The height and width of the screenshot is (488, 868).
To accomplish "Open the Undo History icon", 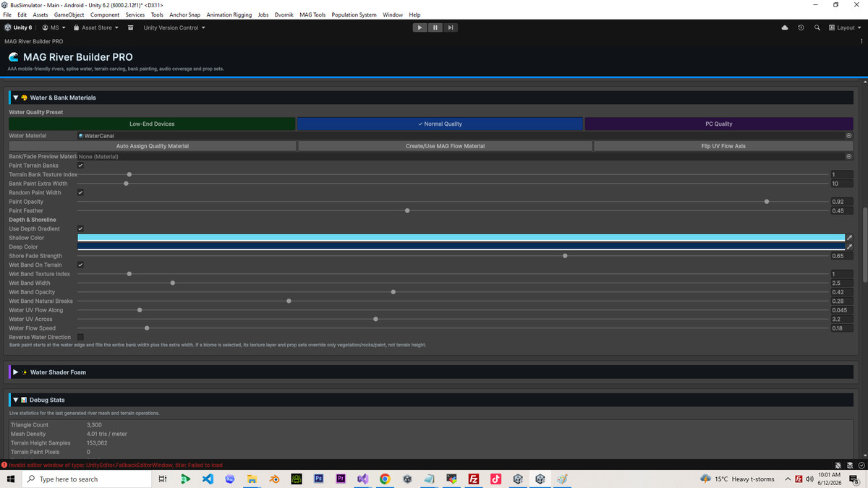I will [x=801, y=27].
